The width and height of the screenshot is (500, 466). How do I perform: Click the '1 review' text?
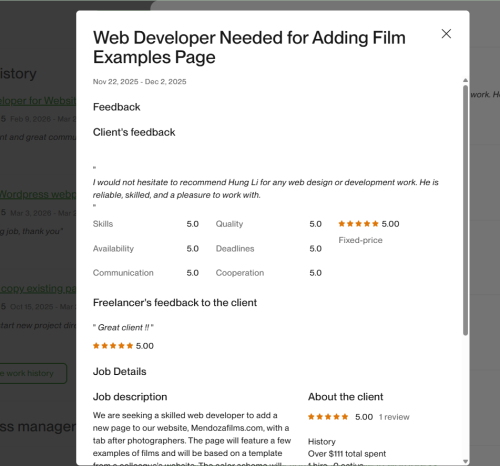(394, 417)
